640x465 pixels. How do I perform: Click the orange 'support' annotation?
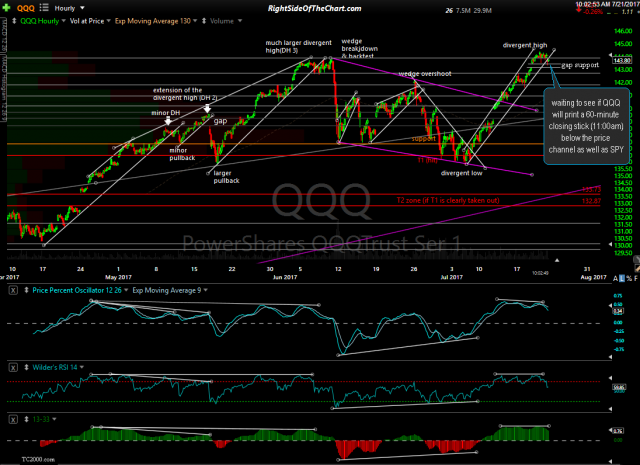pos(424,139)
